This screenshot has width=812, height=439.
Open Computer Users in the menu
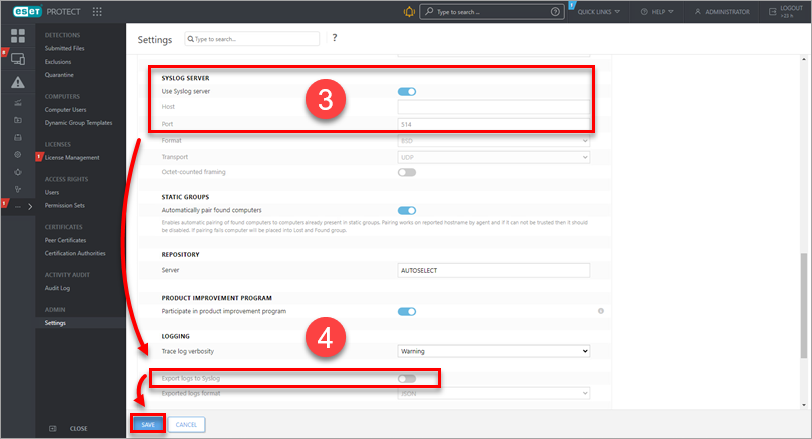65,110
